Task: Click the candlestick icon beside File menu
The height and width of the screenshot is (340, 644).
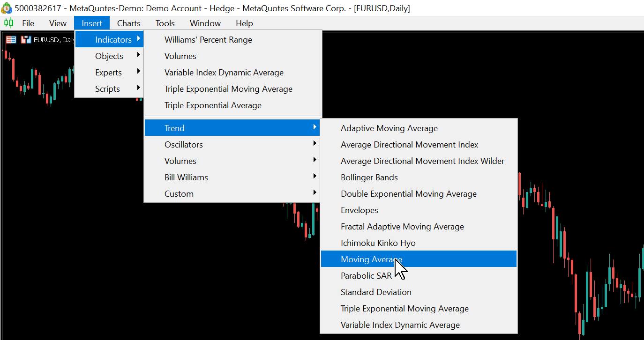Action: [x=8, y=23]
